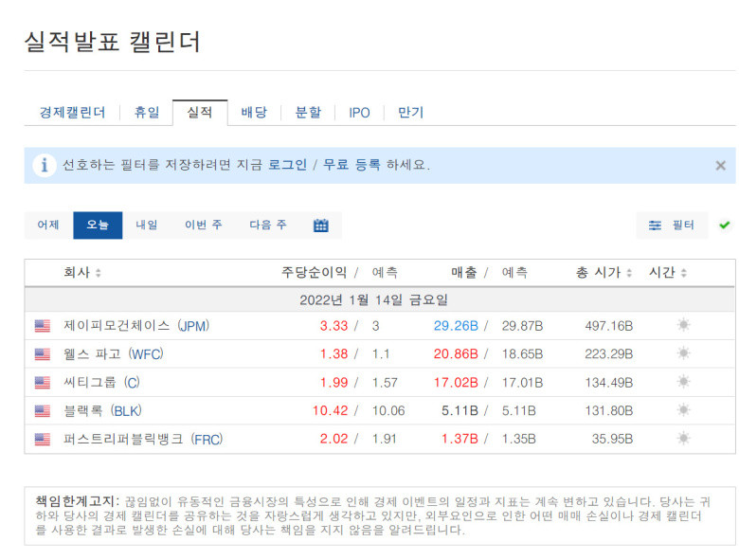The width and height of the screenshot is (739, 560).
Task: Click the 매출 column header
Action: 464,273
